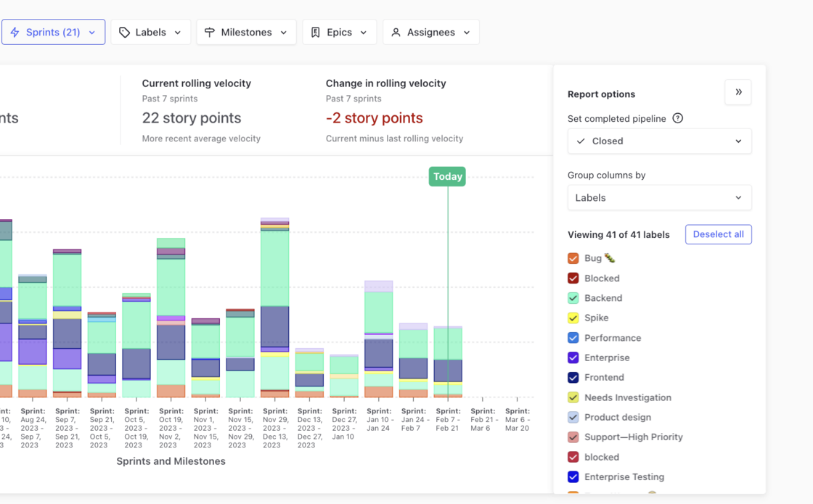Screen dimensions: 813x504
Task: Click the Sep 7 - Sep 21 sprint bar
Action: click(68, 323)
